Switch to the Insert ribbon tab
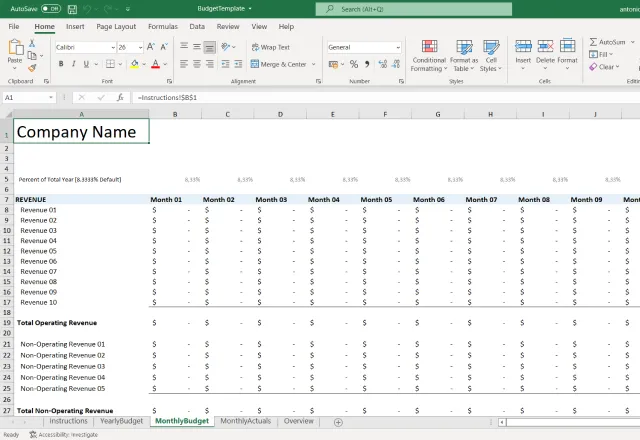640x440 pixels. (75, 27)
